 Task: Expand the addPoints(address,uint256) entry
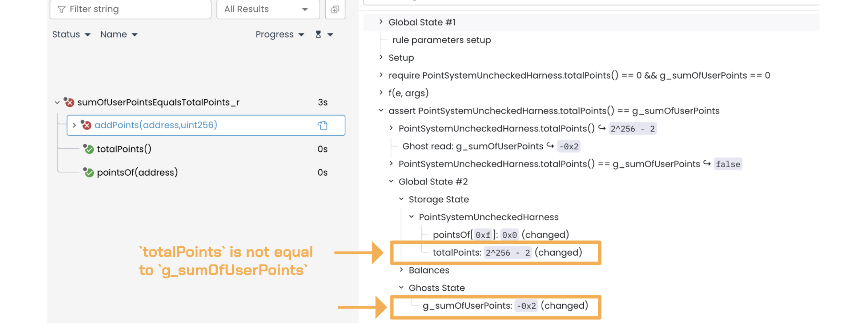click(74, 125)
